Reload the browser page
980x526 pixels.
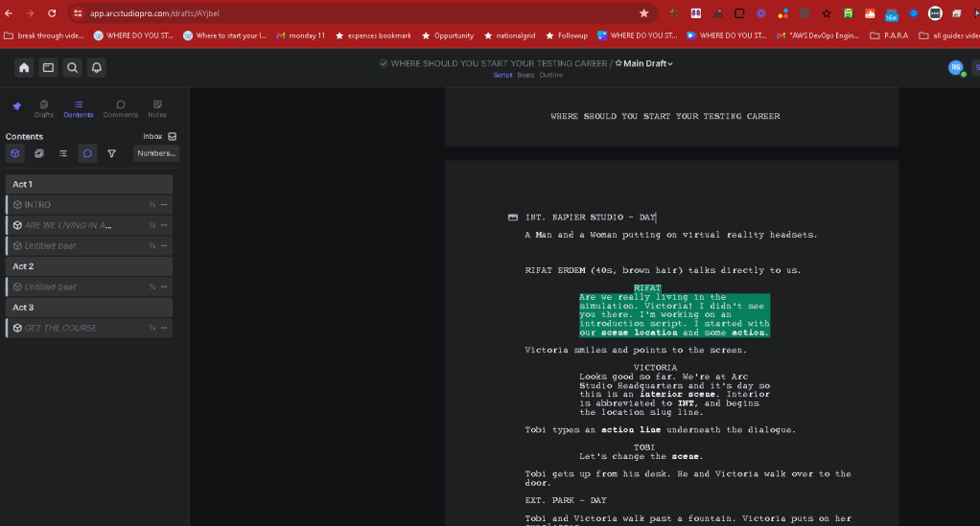click(x=52, y=13)
